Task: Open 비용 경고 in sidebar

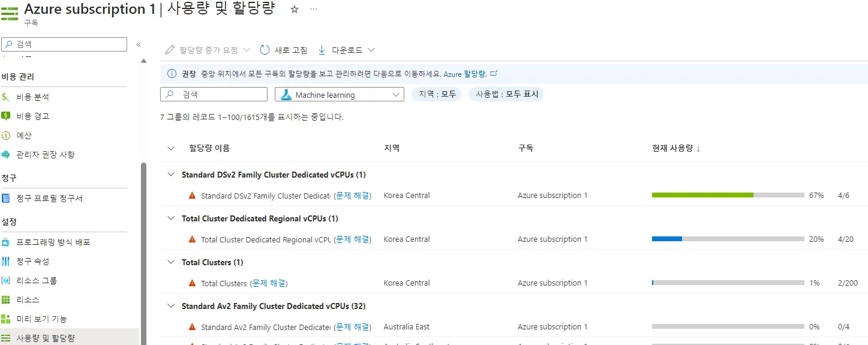Action: (x=33, y=116)
